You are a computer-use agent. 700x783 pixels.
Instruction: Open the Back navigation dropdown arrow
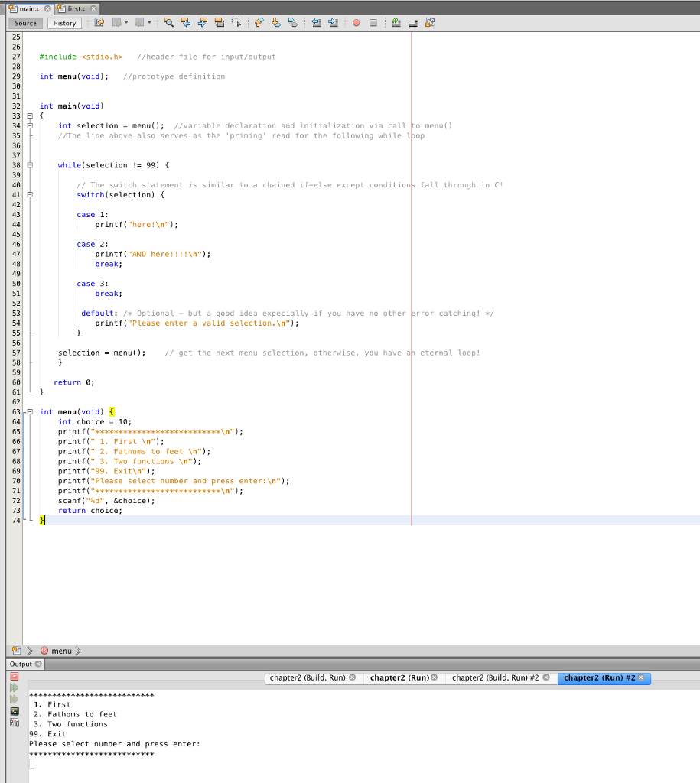126,22
